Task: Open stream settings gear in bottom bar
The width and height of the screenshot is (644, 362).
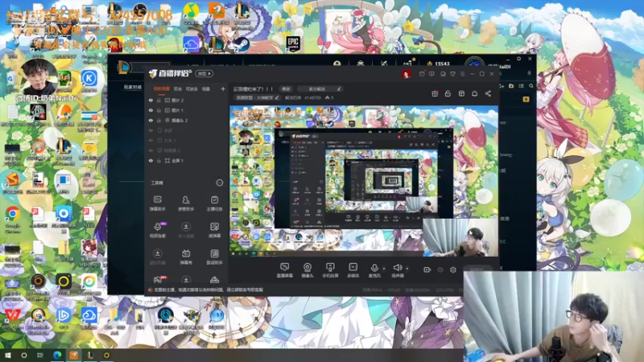Action: coord(453,269)
